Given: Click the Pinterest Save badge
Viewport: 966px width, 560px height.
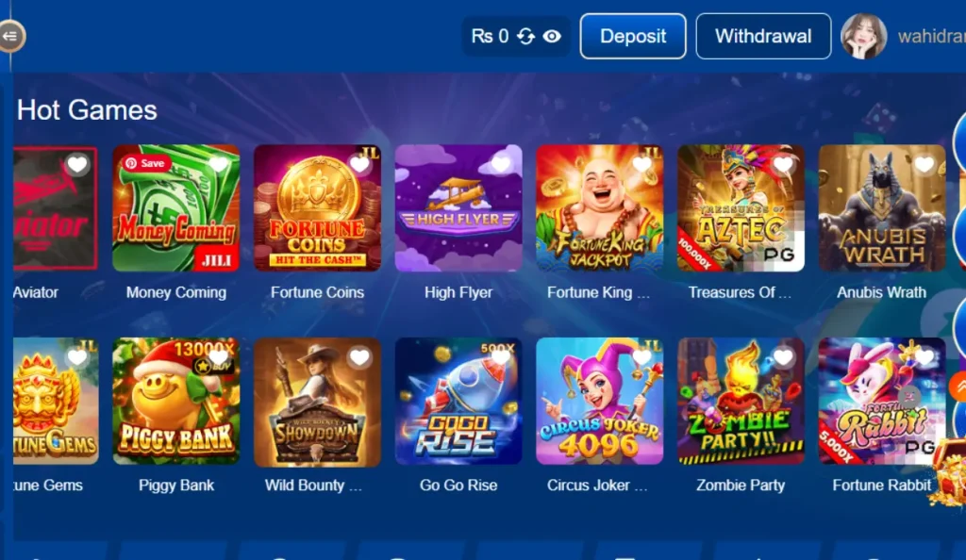Looking at the screenshot, I should pos(146,163).
